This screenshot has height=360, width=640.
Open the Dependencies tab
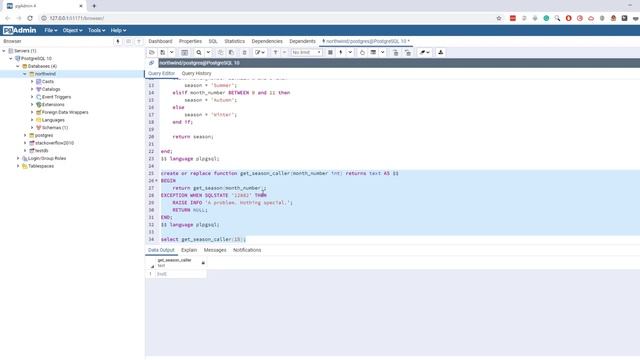(267, 41)
